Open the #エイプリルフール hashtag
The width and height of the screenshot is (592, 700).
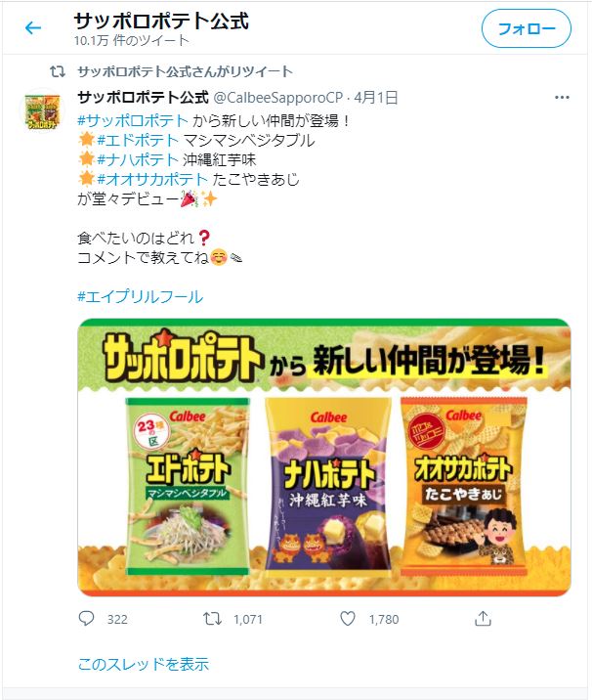pyautogui.click(x=140, y=297)
